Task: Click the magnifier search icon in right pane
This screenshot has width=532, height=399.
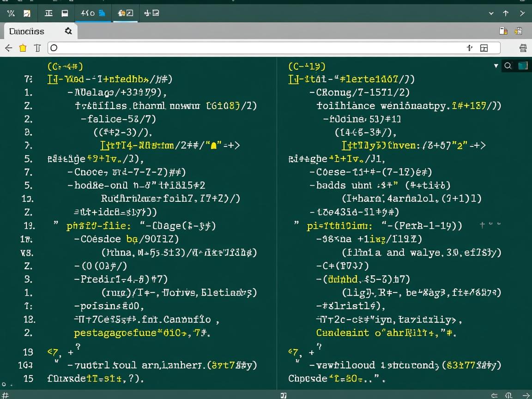Action: coord(508,66)
